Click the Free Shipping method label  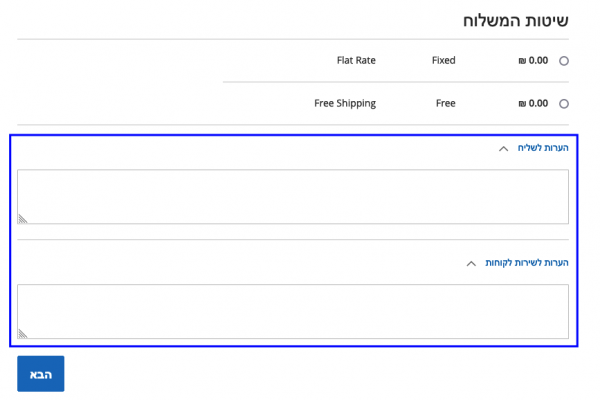click(345, 103)
